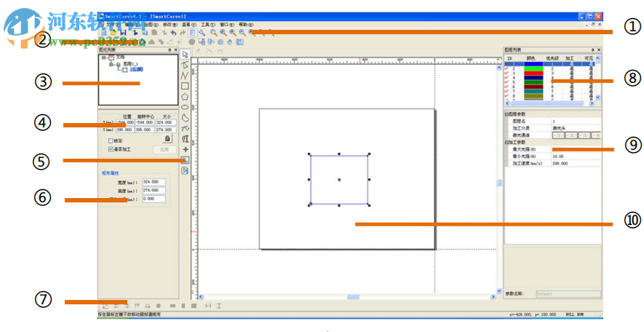Click the save disk icon

tap(123, 33)
